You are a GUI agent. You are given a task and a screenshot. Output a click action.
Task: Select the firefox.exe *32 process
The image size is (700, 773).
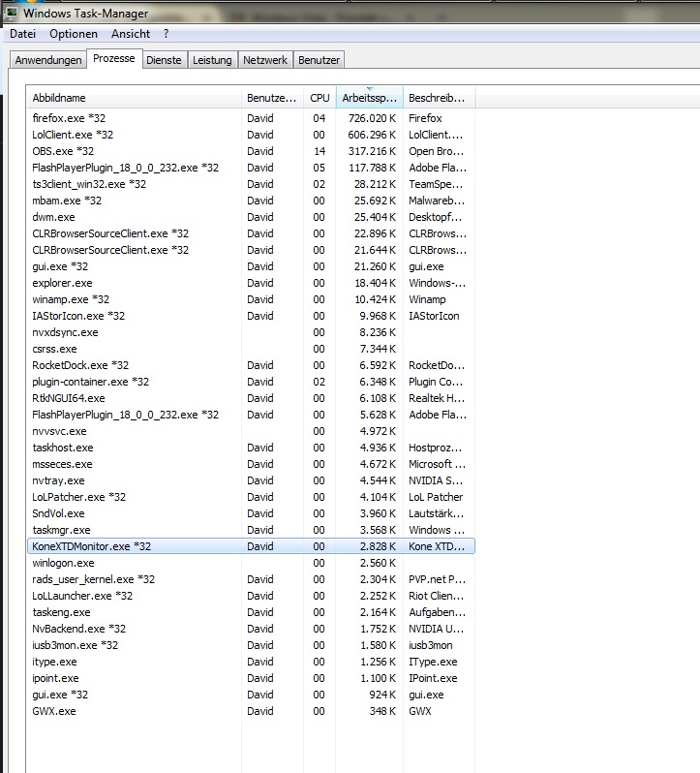(251, 118)
